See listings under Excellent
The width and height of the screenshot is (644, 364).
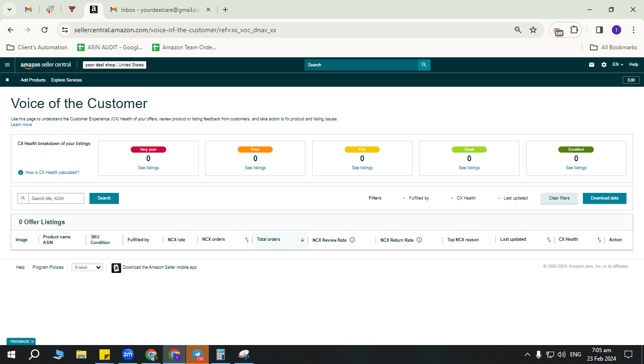[x=576, y=168]
